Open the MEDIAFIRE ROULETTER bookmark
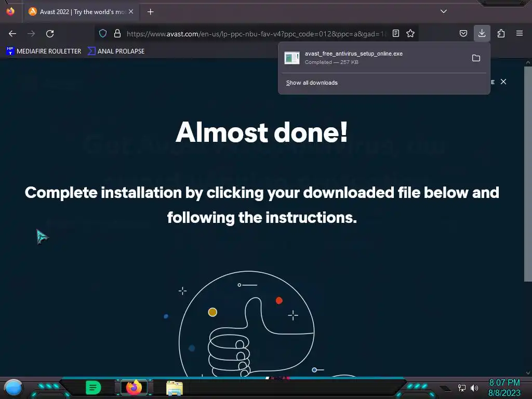This screenshot has height=399, width=532. 44,51
